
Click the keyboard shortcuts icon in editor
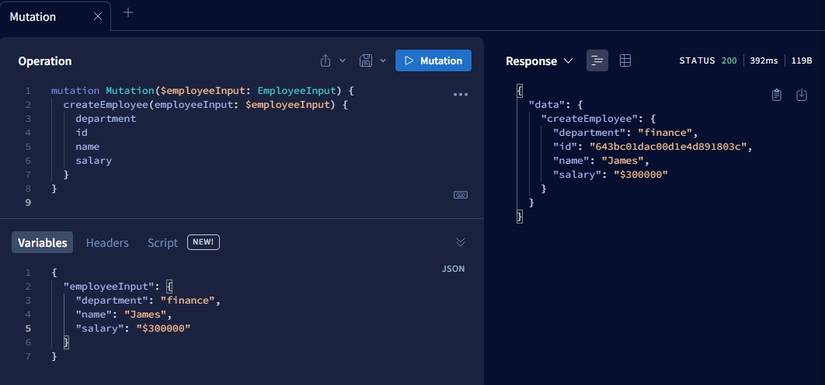460,195
